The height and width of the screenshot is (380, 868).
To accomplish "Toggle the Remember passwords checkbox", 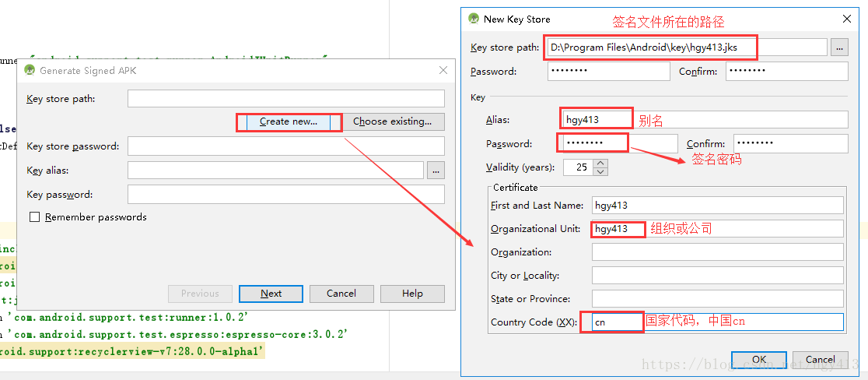I will click(x=34, y=217).
